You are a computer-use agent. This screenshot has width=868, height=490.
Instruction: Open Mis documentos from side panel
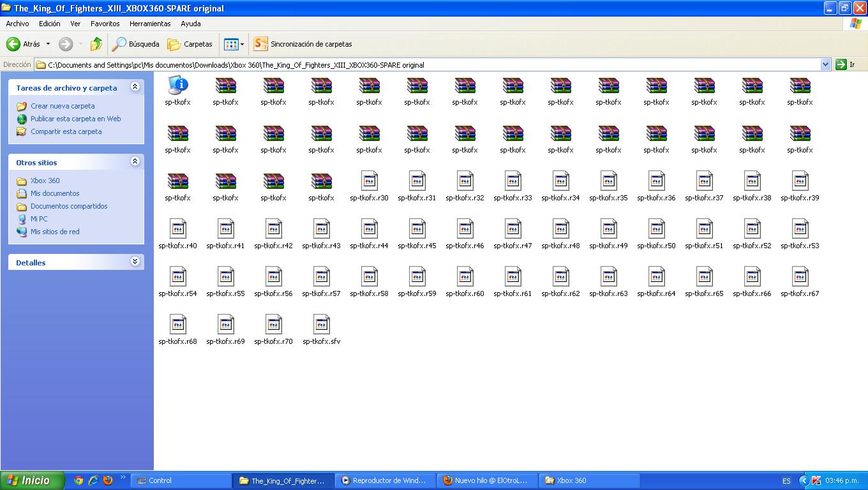(x=55, y=193)
